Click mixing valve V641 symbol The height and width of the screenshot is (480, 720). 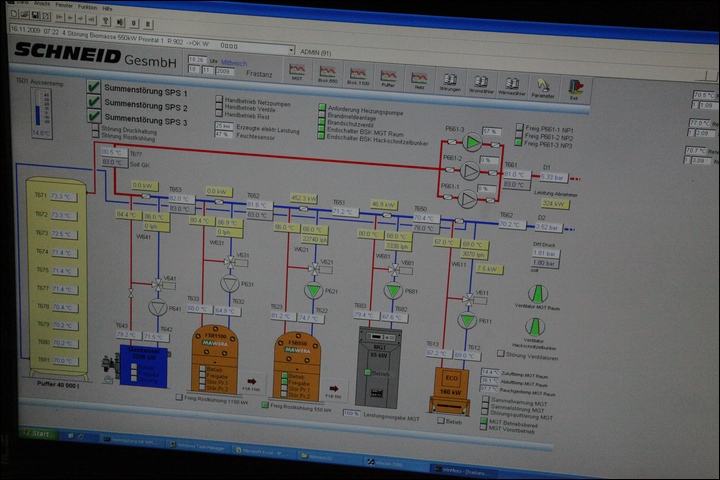[x=157, y=284]
